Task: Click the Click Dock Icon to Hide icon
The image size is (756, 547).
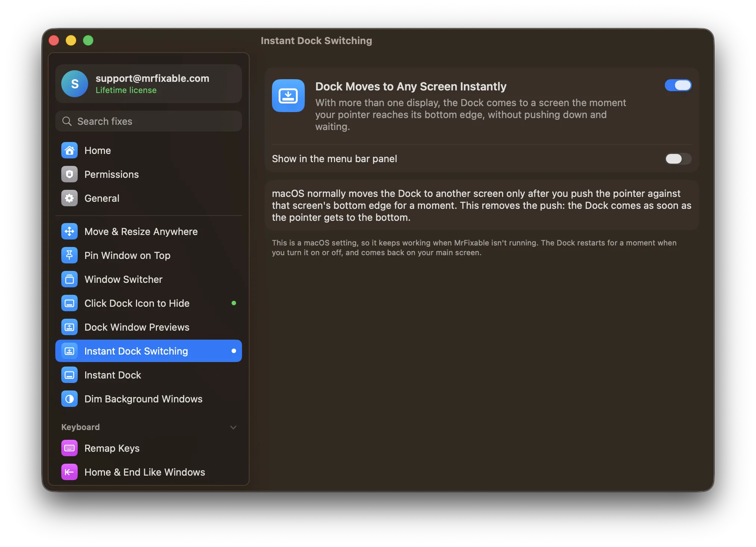Action: point(69,303)
